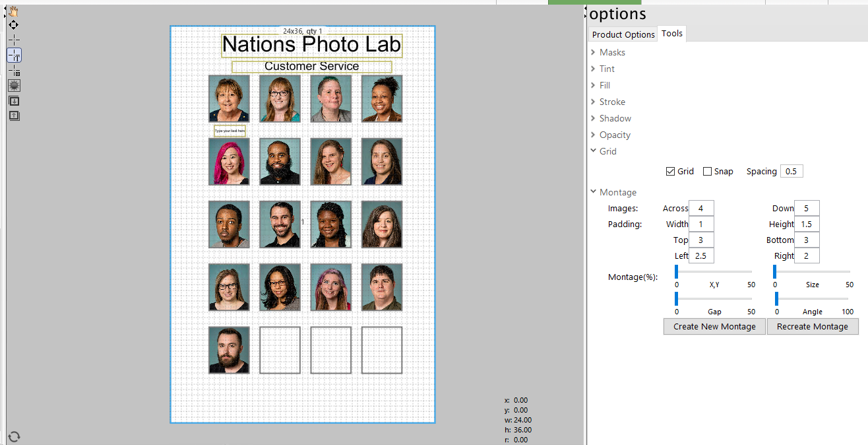Screen dimensions: 868x445
Task: Adjust the X,Y montage slider
Action: point(714,271)
